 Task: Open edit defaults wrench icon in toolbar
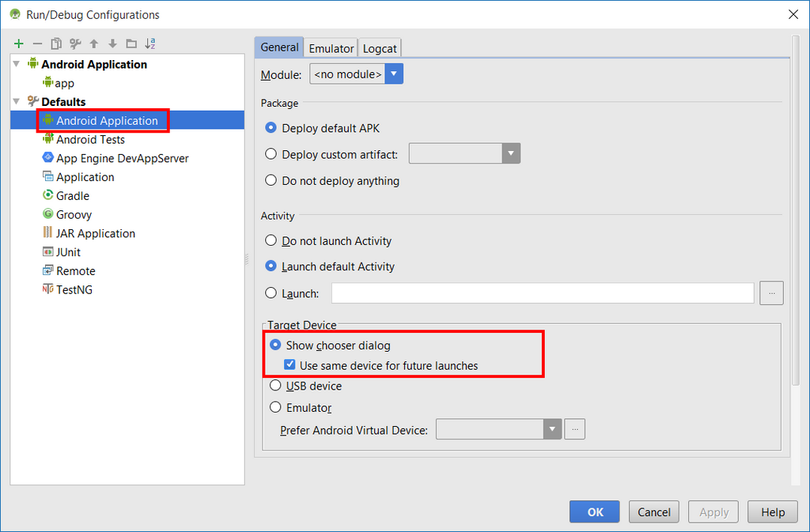[x=75, y=43]
